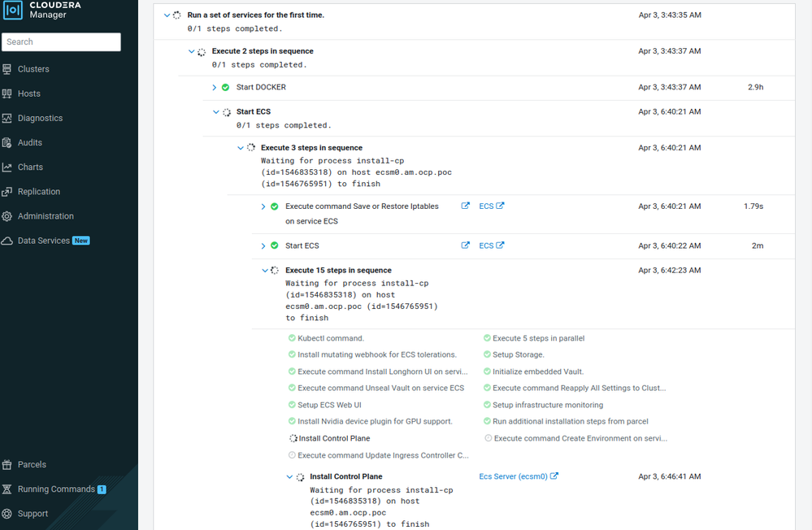The width and height of the screenshot is (812, 530).
Task: Click the Data Services cloud icon
Action: click(x=7, y=241)
